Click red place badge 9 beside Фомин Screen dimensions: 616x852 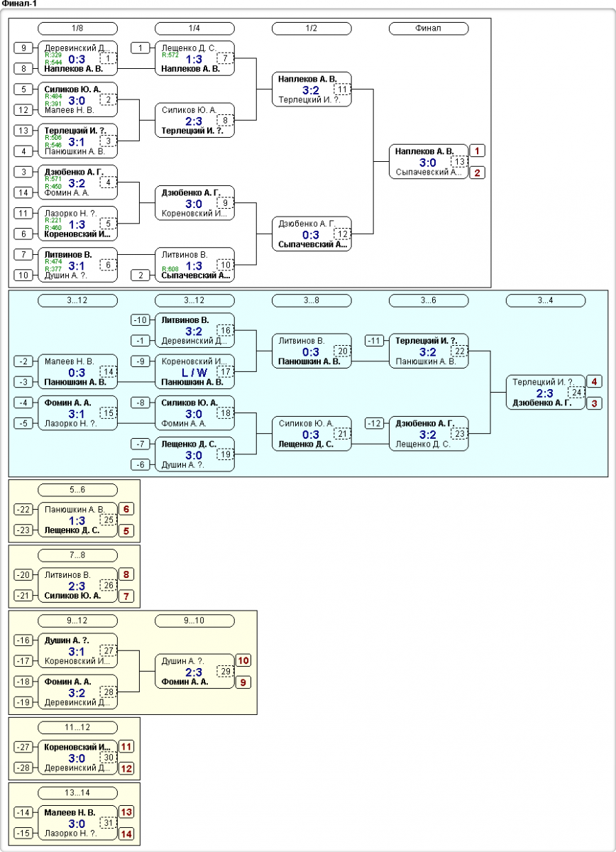(x=243, y=682)
